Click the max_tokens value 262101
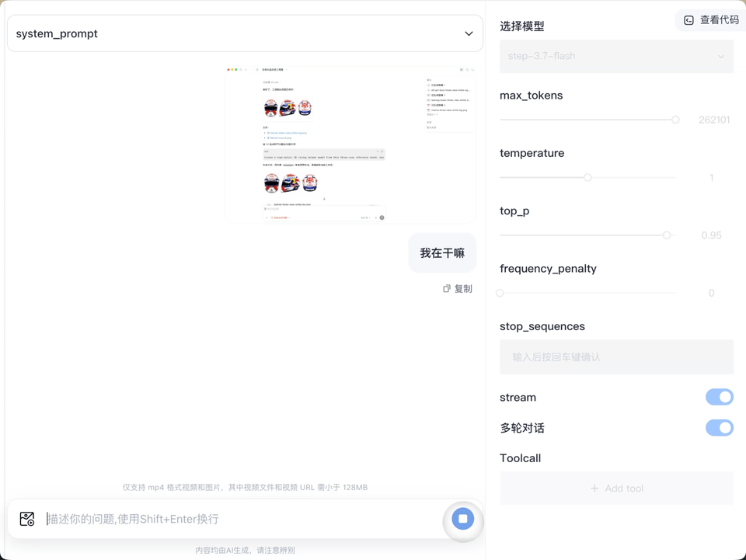This screenshot has height=560, width=746. [x=713, y=120]
